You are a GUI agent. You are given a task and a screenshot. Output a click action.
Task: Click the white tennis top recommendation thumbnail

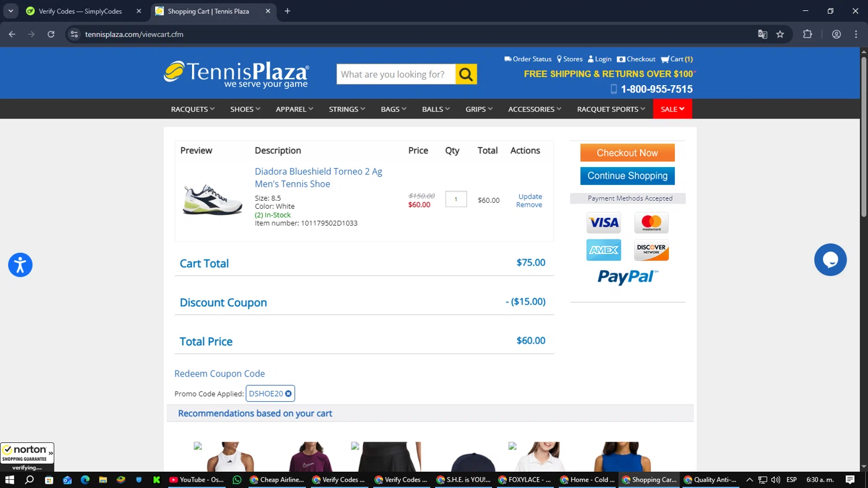point(230,457)
